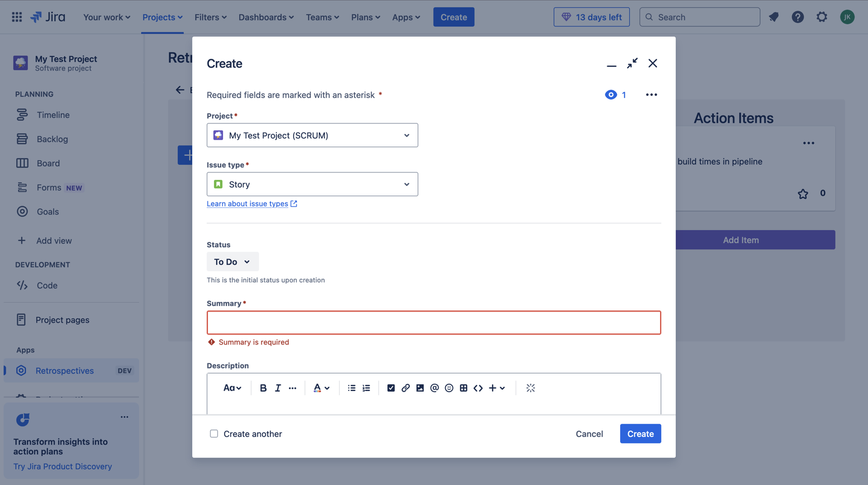Click the Search box

pos(700,17)
